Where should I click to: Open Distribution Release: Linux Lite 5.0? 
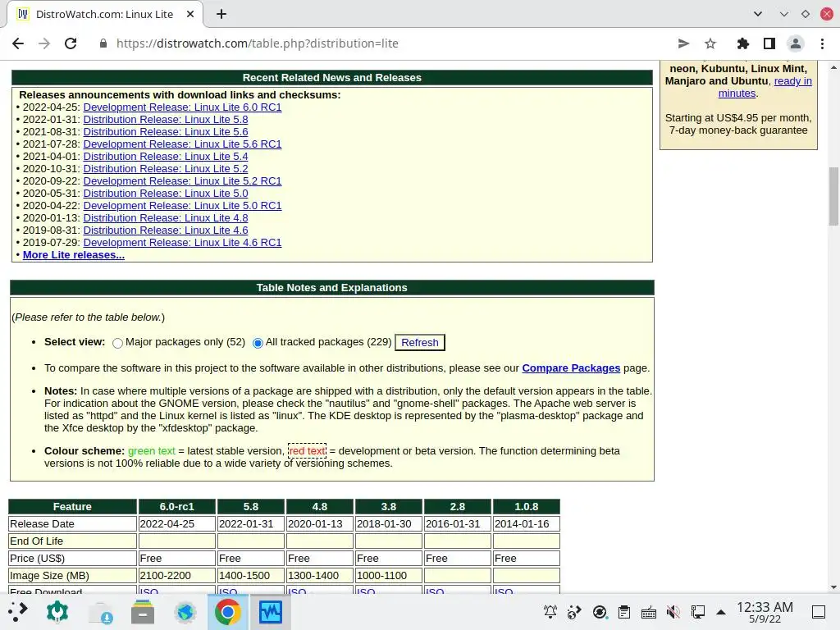166,194
